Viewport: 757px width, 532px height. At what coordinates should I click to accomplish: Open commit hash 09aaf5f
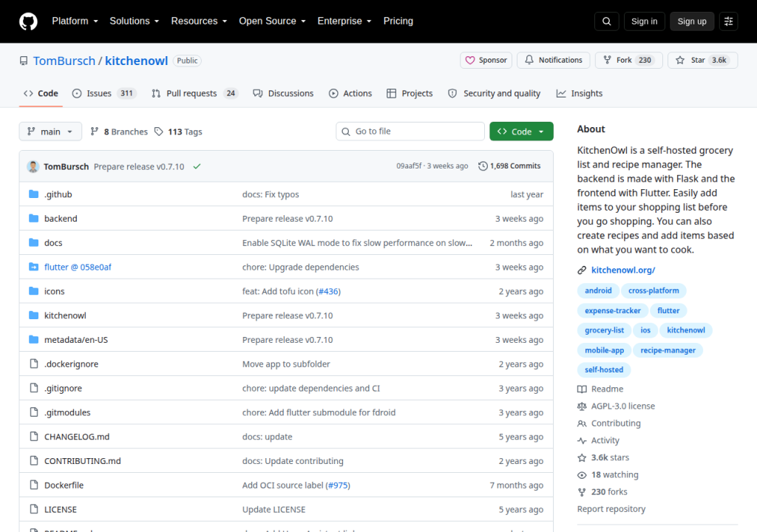tap(409, 166)
